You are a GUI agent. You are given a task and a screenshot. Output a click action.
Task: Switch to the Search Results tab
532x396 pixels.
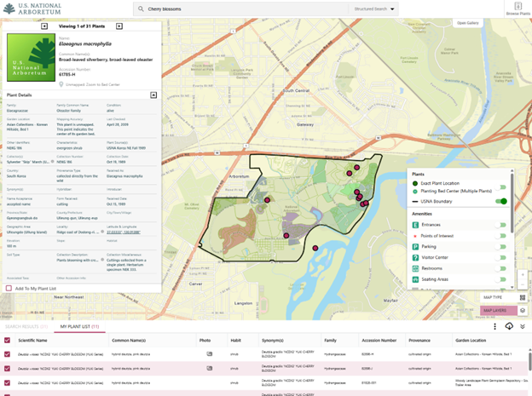[26, 326]
